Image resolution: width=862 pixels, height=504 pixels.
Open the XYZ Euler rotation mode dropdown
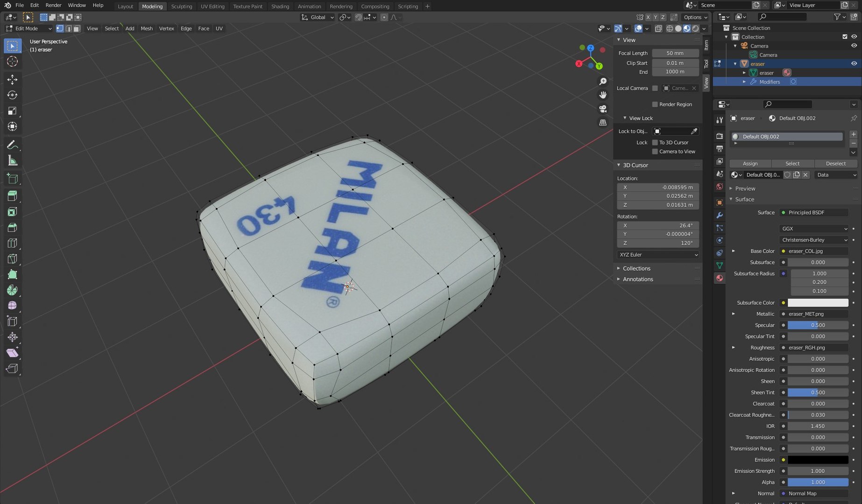click(x=658, y=255)
